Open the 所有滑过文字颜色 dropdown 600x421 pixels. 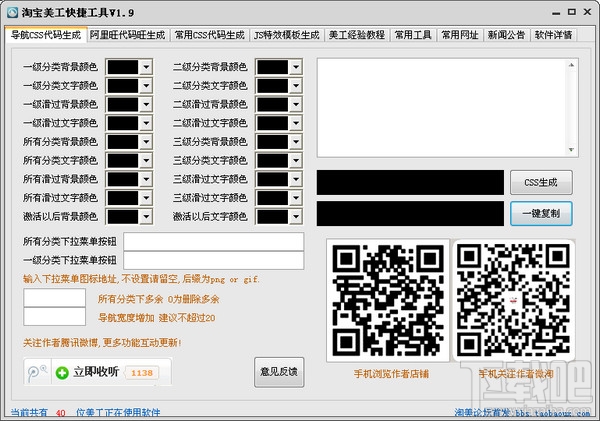coord(146,198)
